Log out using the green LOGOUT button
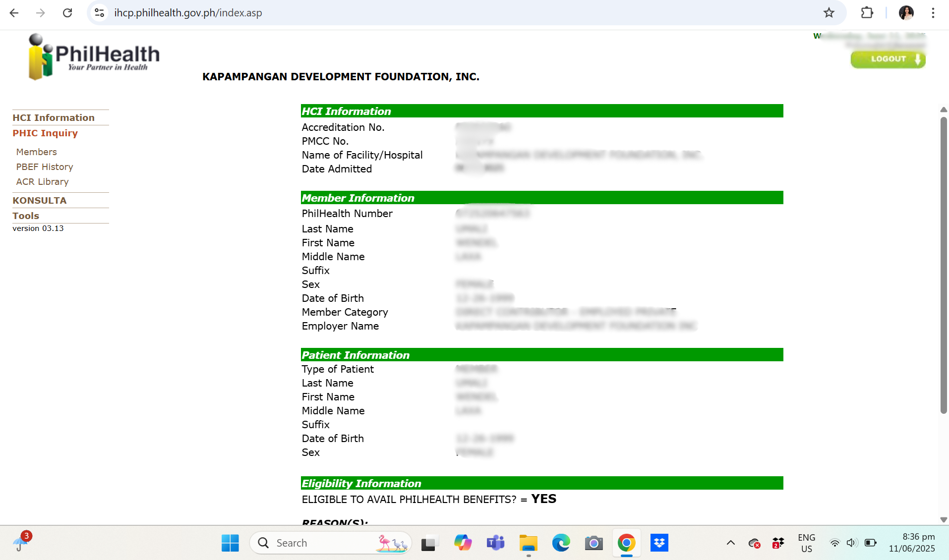The height and width of the screenshot is (560, 949). 888,59
